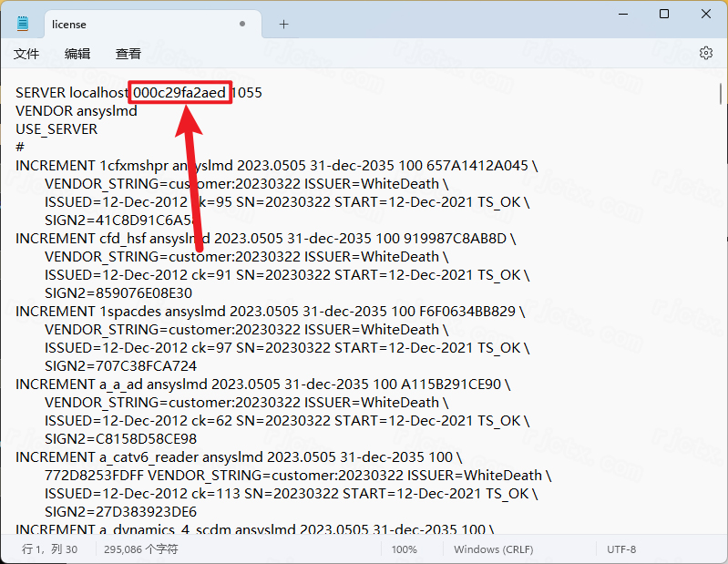The height and width of the screenshot is (564, 728).
Task: Click the INCREMENT cfd_hsf line
Action: [x=265, y=239]
